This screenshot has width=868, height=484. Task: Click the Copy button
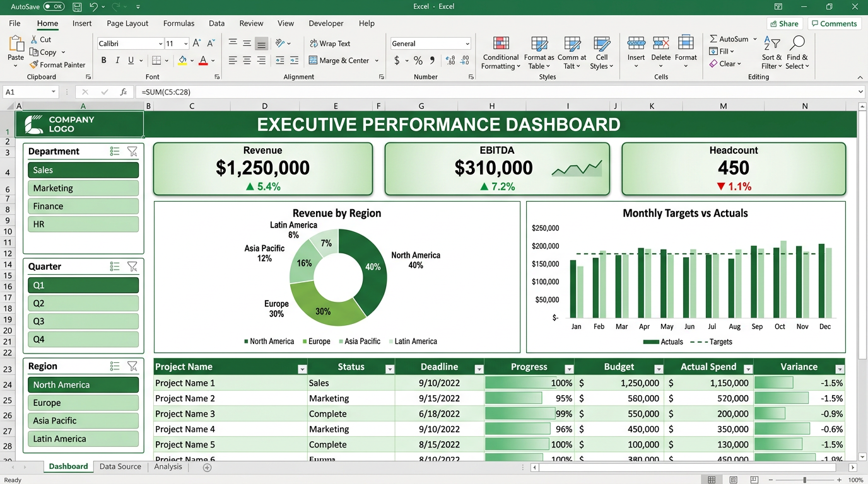click(x=47, y=52)
